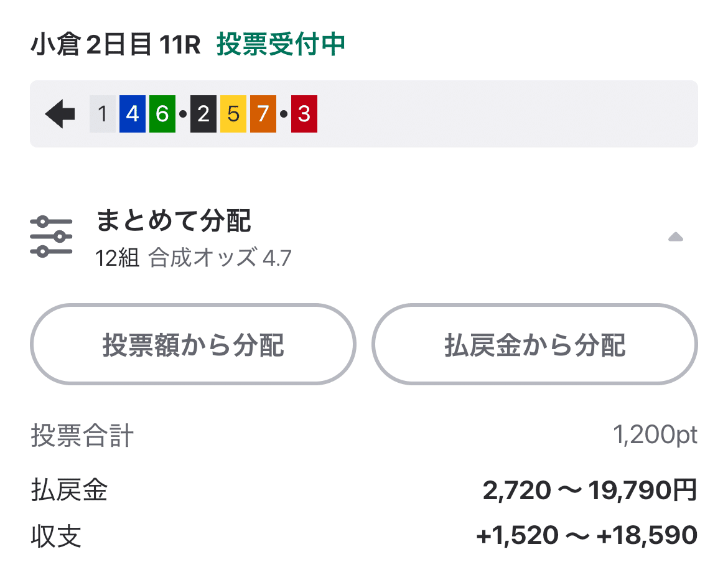Tap the back arrow icon
This screenshot has height=572, width=728.
59,114
